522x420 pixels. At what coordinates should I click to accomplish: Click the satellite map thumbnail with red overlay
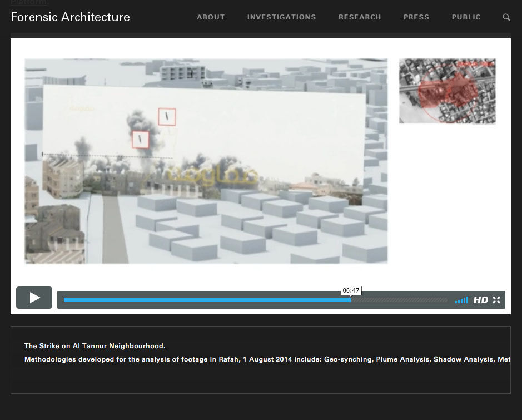click(x=447, y=91)
